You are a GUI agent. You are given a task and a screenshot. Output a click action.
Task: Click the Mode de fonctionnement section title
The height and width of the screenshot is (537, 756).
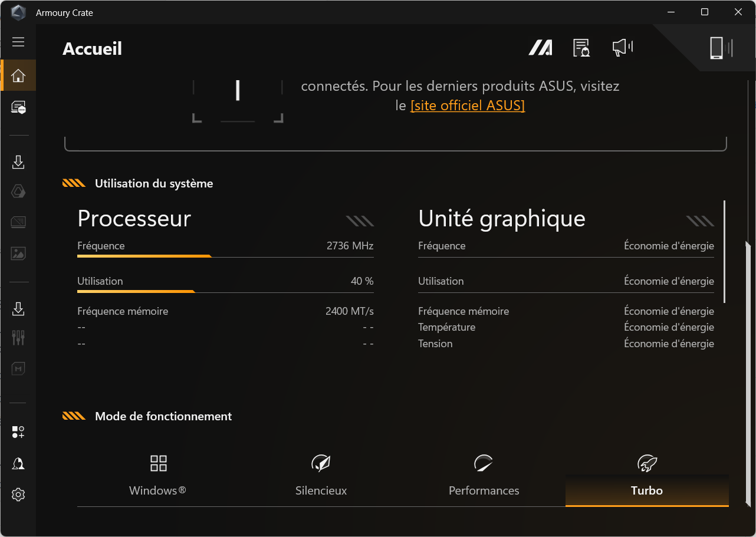[163, 416]
